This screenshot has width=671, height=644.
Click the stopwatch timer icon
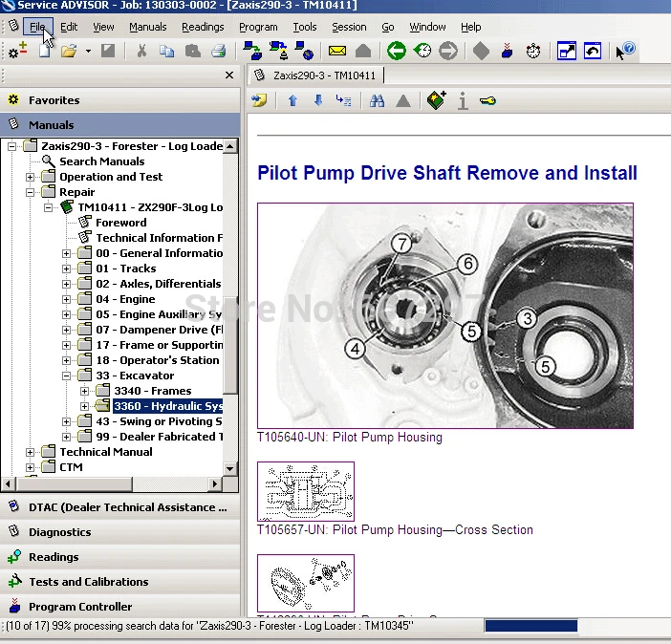(x=532, y=51)
